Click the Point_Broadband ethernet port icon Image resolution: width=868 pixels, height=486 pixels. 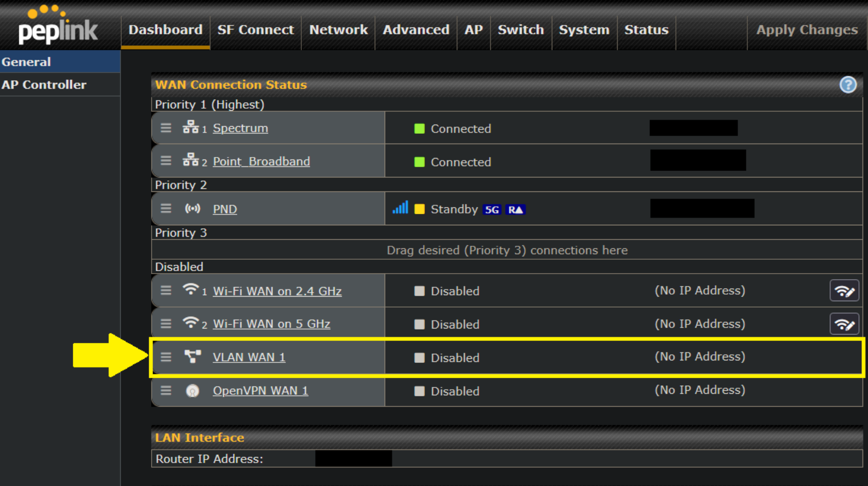click(191, 160)
